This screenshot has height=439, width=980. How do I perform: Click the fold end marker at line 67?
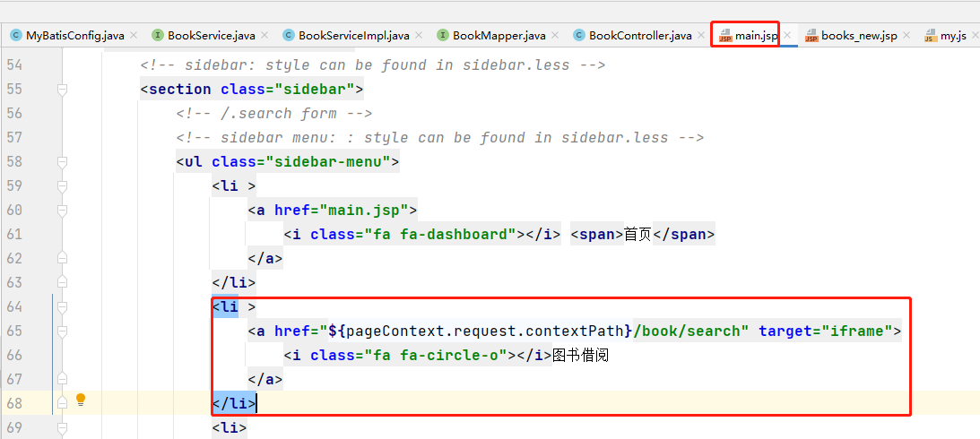click(61, 379)
